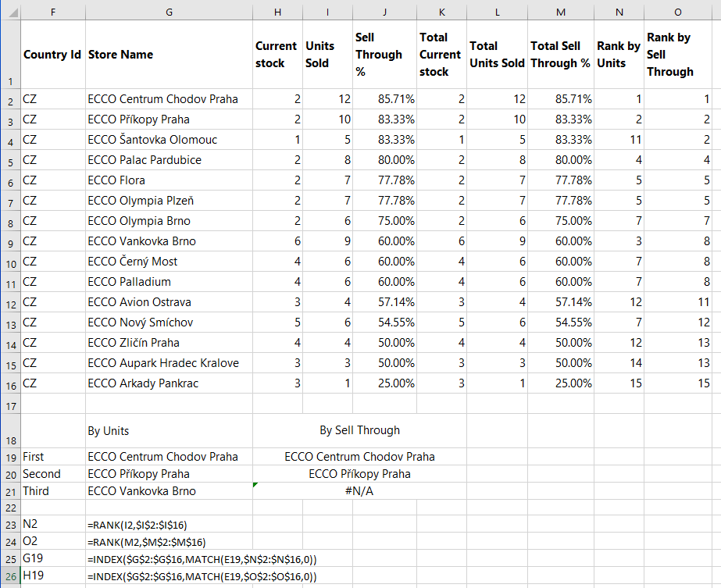Click the 'Total Units Sold' header cell

click(497, 55)
